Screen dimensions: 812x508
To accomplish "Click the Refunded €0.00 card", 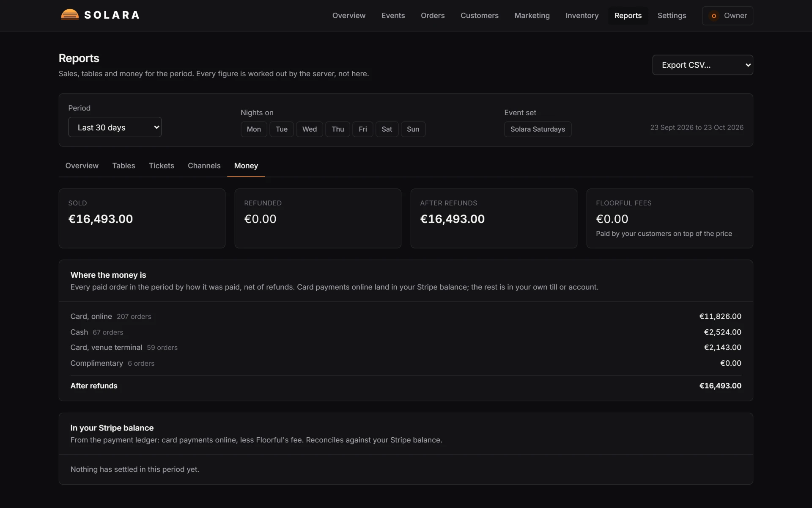I will (318, 218).
